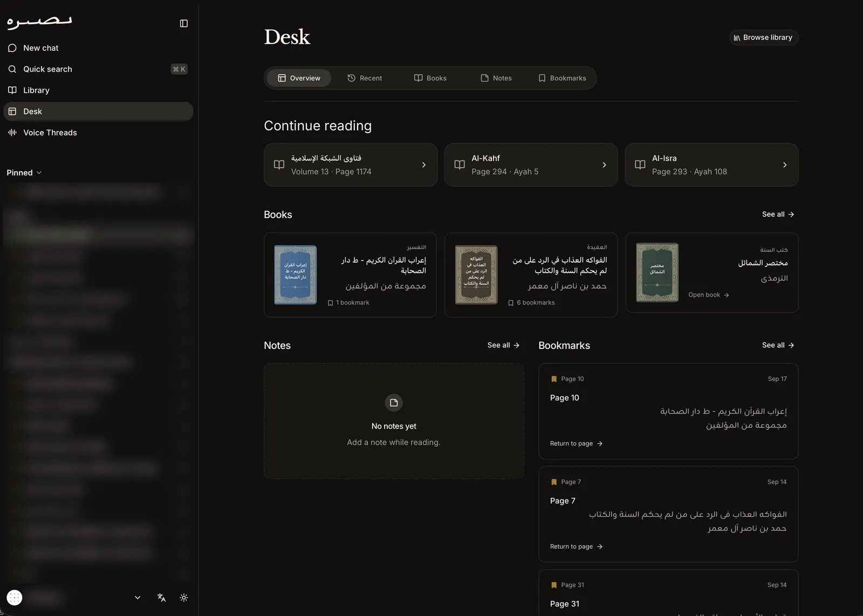Click Return to page for Page 7
The width and height of the screenshot is (863, 616).
(576, 546)
